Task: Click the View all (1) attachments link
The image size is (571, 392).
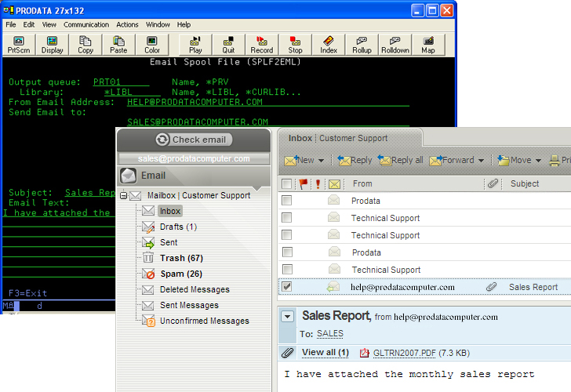Action: 326,352
